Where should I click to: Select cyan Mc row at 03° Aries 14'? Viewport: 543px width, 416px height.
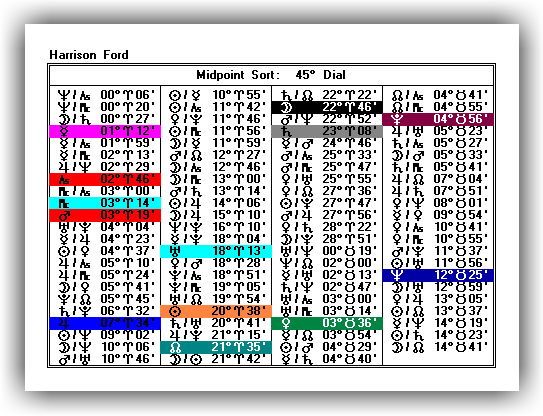[x=105, y=203]
